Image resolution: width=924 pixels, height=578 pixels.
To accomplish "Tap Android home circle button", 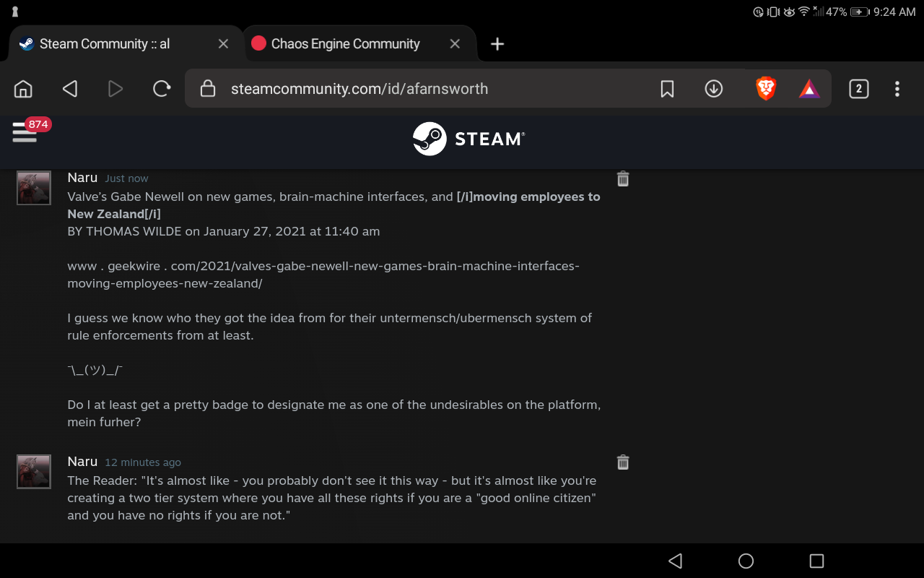I will (x=746, y=561).
